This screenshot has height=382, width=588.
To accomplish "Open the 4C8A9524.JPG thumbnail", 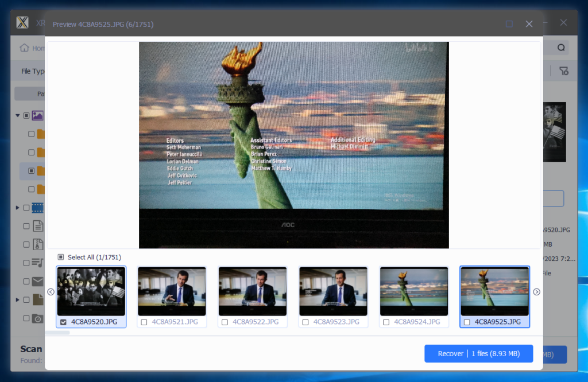I will [414, 291].
